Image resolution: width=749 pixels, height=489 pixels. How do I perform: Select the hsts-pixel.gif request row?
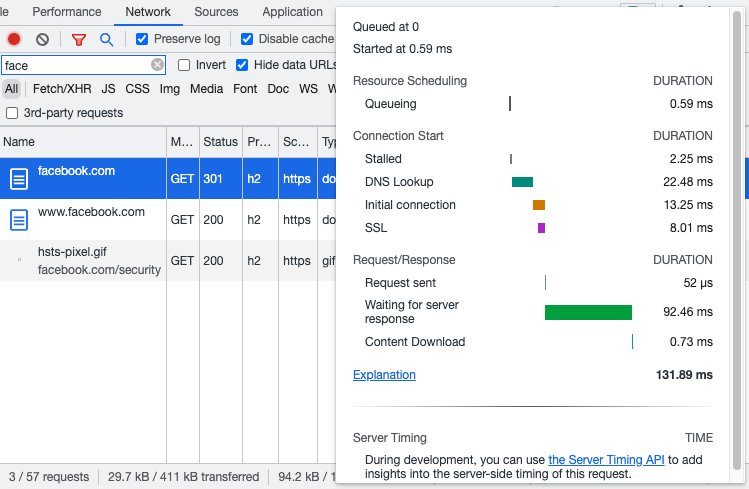tap(168, 261)
